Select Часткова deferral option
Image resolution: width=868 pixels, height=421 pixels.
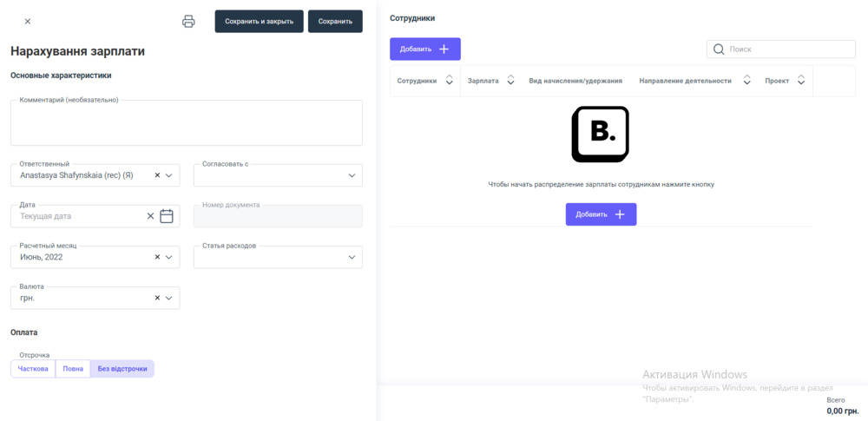pos(33,369)
